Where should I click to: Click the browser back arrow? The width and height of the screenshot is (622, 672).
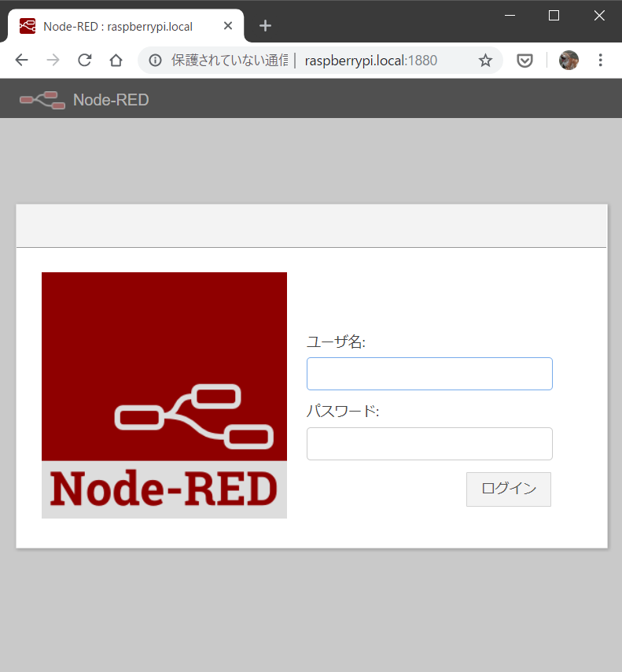click(21, 60)
